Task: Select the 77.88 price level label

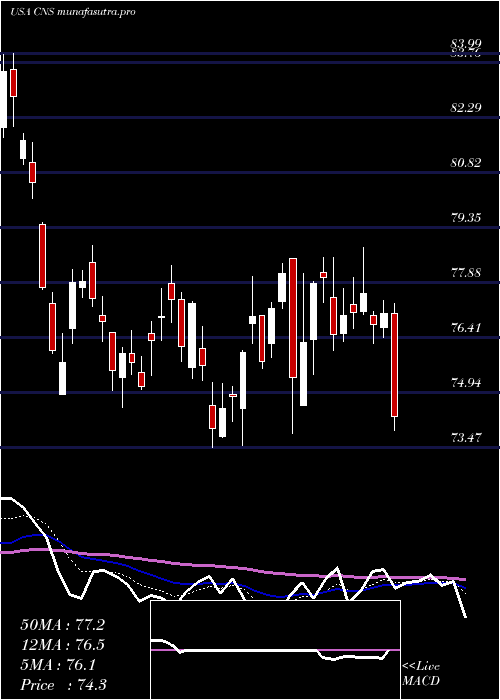Action: tap(466, 272)
